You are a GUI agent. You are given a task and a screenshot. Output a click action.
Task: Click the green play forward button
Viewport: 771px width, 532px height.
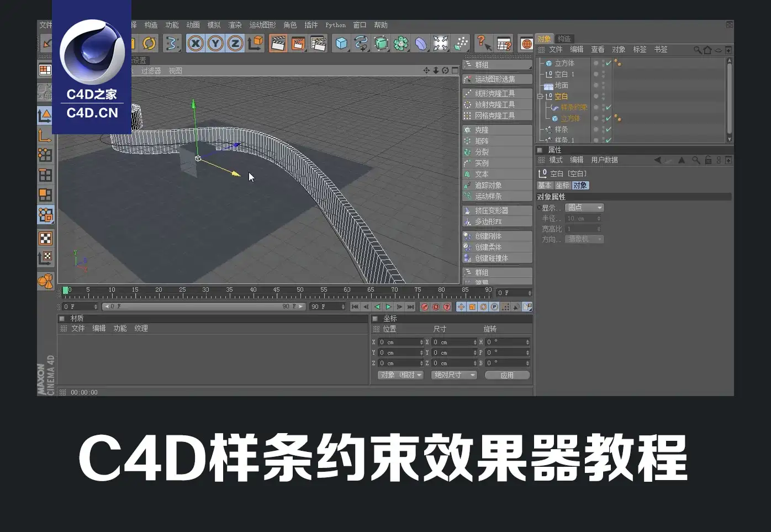(388, 307)
